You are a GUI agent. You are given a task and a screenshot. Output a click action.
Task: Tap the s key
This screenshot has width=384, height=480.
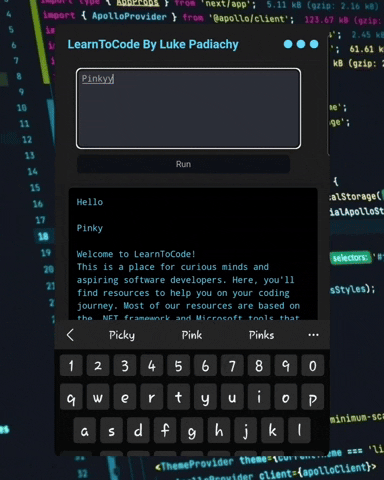coord(111,430)
